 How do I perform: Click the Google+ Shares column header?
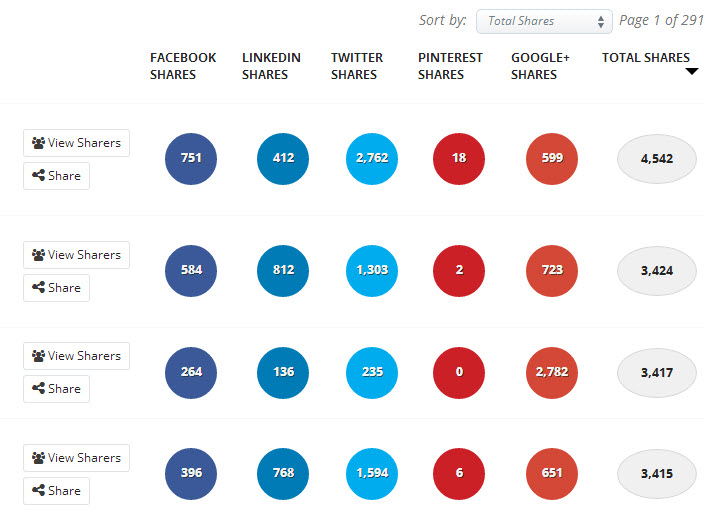[x=540, y=66]
